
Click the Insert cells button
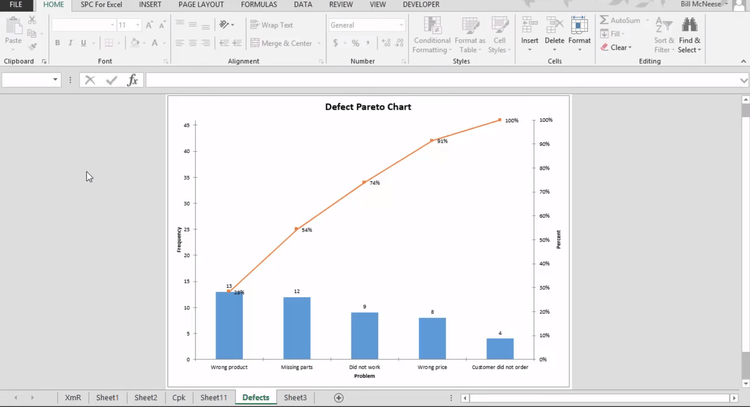529,34
